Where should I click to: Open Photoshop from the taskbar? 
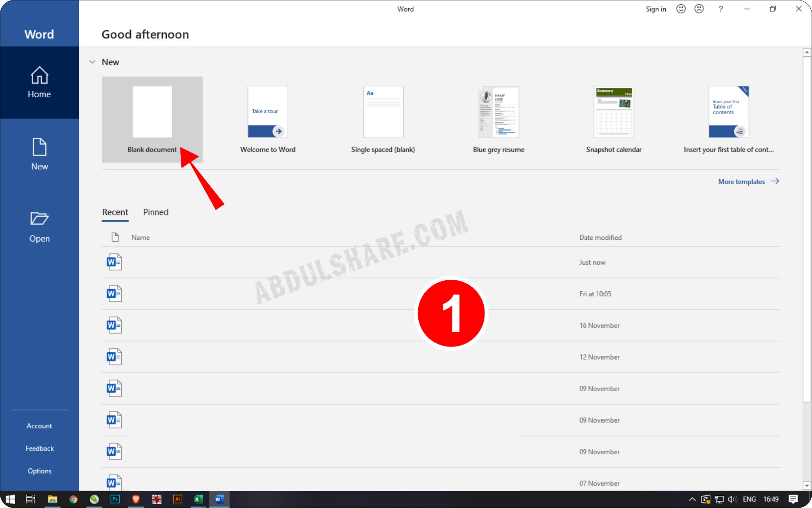115,499
